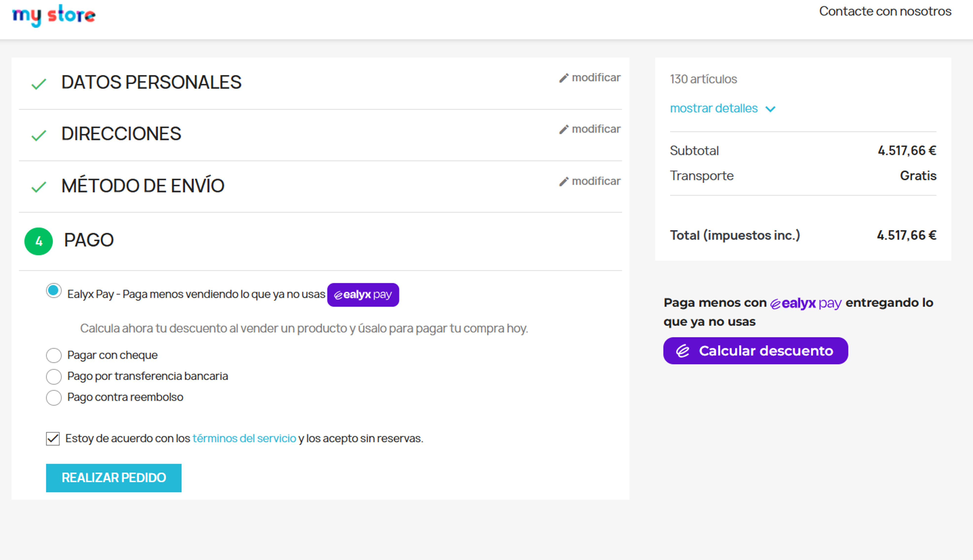Open the Método de Envío section
This screenshot has height=560, width=973.
[143, 186]
